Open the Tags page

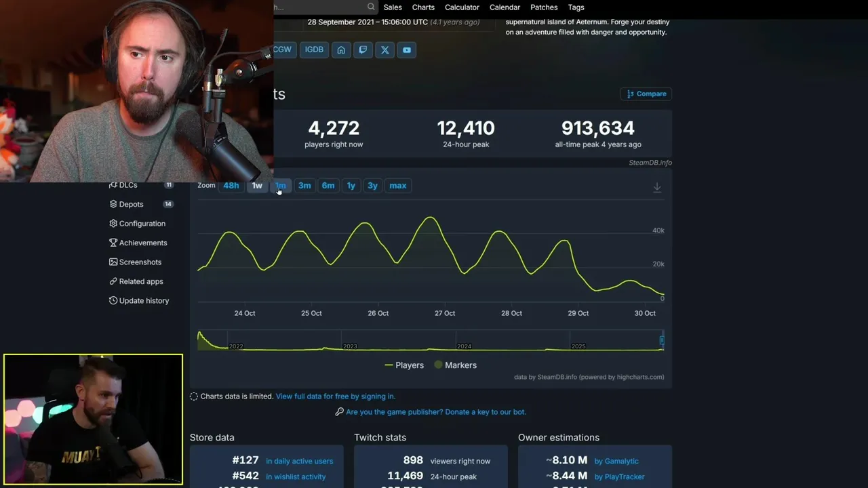[x=576, y=7]
